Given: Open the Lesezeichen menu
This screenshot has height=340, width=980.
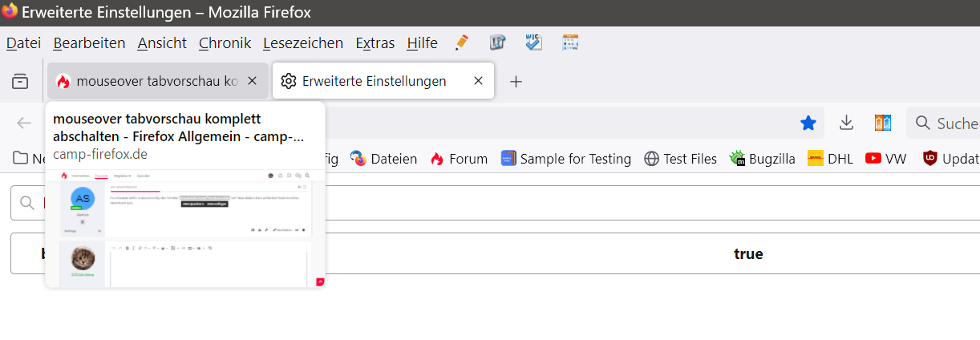Looking at the screenshot, I should [302, 43].
